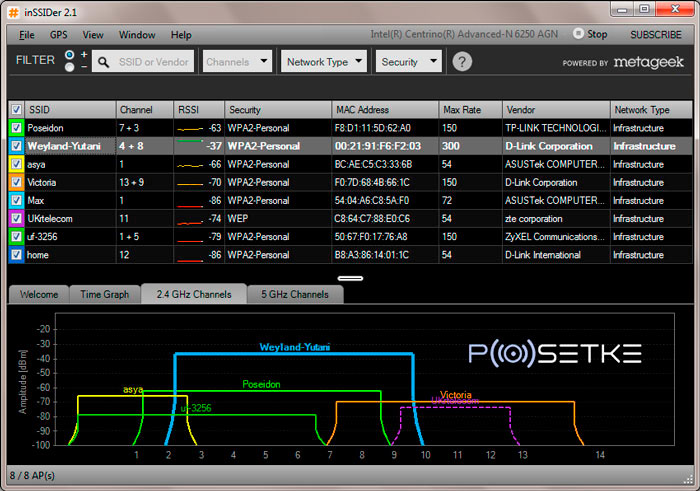This screenshot has width=700, height=491.
Task: Uncheck the Victoria network checkbox
Action: (x=16, y=182)
